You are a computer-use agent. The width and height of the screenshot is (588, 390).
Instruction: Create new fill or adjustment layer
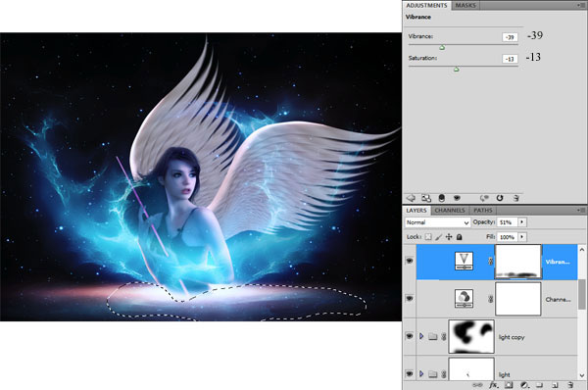[524, 385]
